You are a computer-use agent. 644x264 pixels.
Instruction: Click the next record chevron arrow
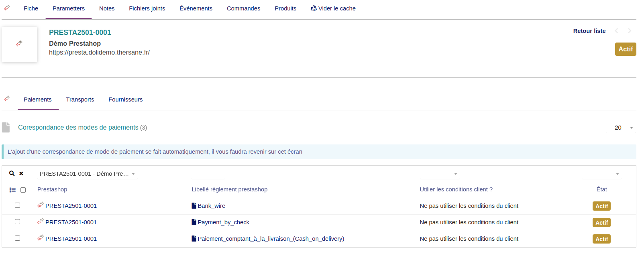coord(630,31)
